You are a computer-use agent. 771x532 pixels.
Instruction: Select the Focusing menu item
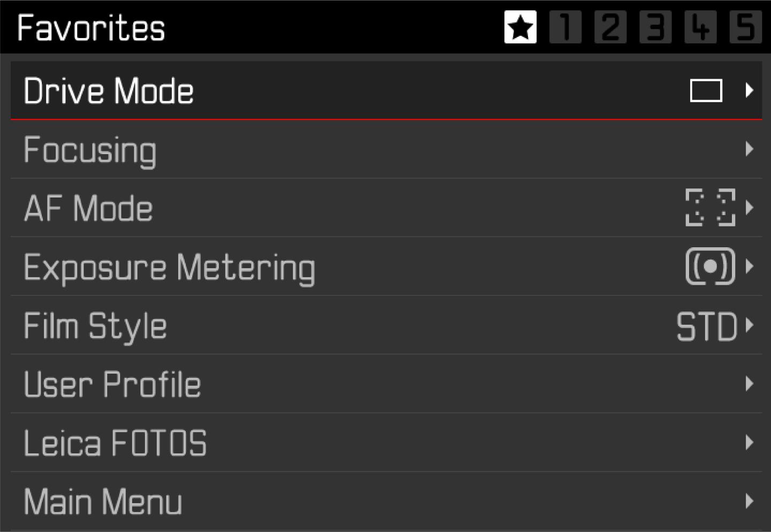pyautogui.click(x=90, y=150)
